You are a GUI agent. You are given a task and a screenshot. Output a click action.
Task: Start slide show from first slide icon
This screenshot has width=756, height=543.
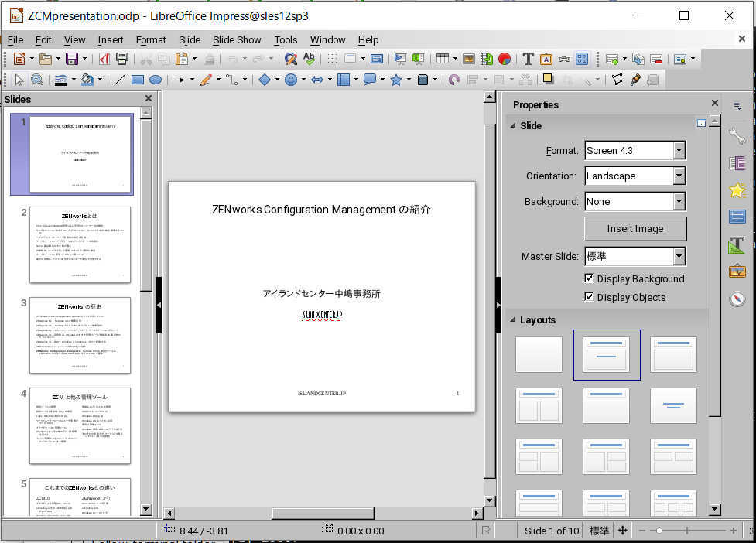pos(400,59)
